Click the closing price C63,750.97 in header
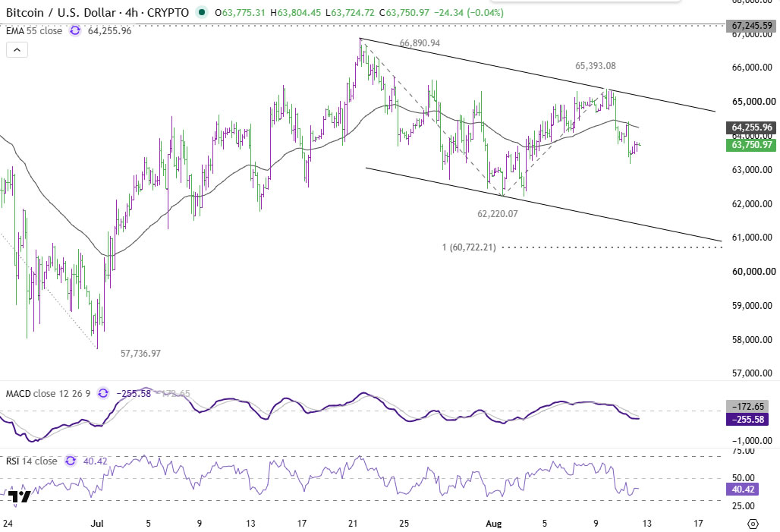 [404, 12]
